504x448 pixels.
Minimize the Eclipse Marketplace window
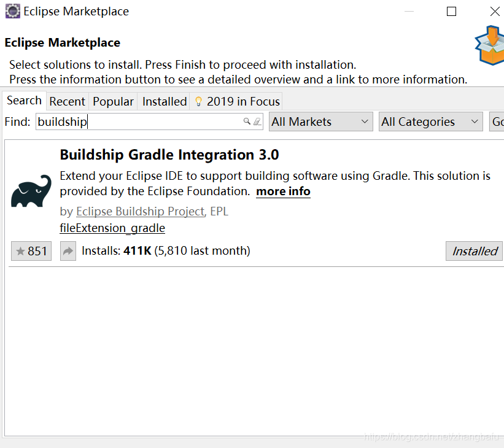[x=409, y=12]
